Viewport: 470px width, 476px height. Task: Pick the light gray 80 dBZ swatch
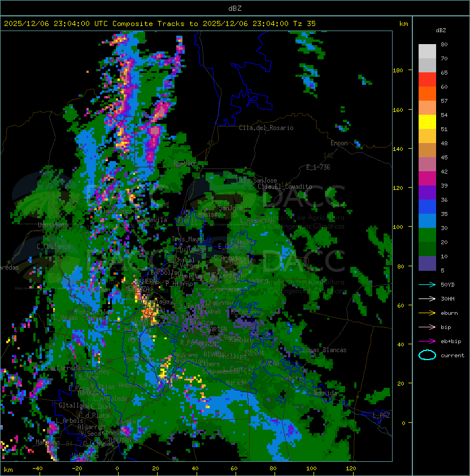pyautogui.click(x=427, y=51)
